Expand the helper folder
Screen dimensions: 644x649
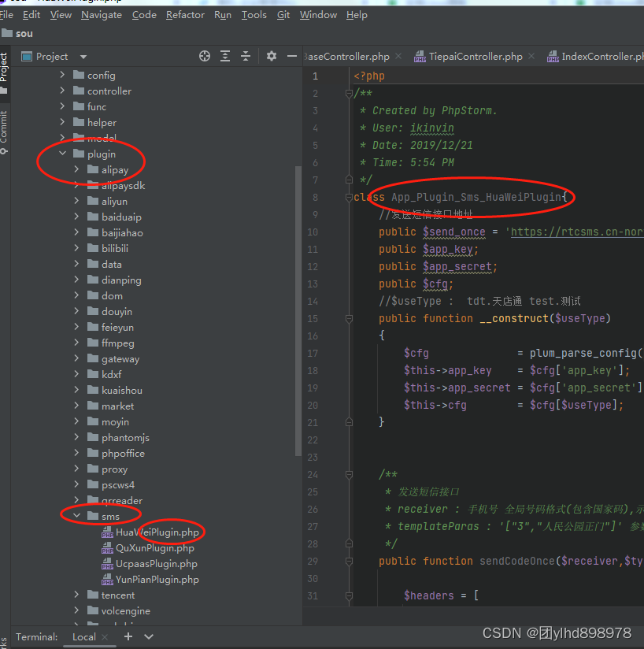[x=62, y=121]
